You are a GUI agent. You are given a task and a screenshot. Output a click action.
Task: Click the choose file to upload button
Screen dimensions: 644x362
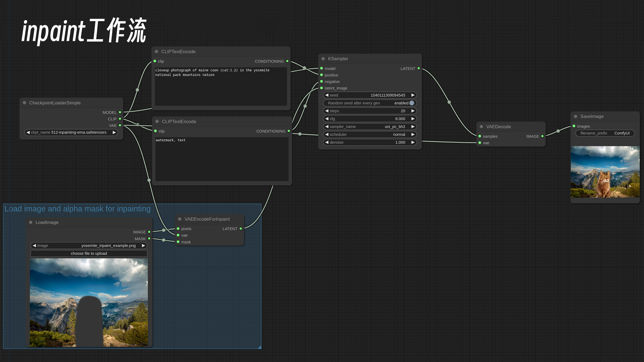tap(89, 254)
